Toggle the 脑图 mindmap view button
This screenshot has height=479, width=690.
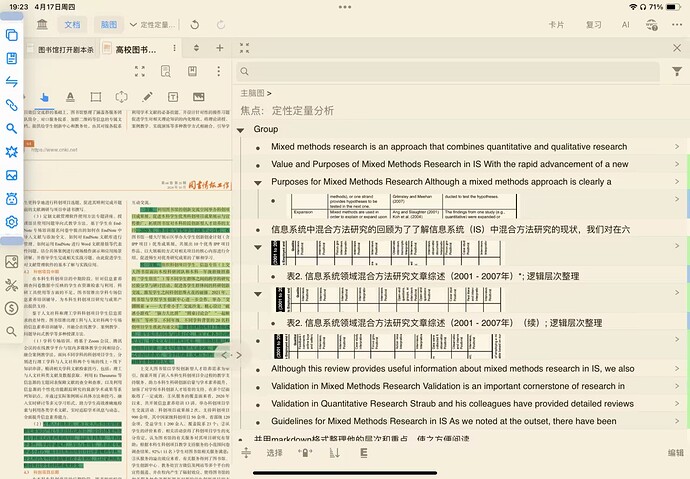point(109,25)
